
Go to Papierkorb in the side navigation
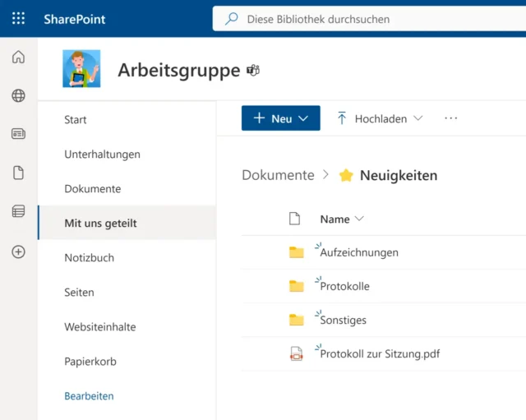coord(90,362)
